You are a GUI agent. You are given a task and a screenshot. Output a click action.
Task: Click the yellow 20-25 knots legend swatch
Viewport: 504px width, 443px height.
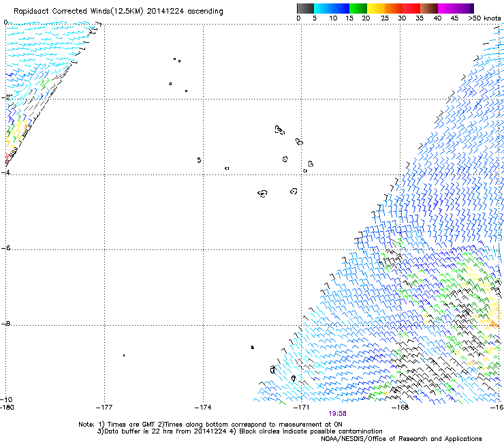pos(376,8)
